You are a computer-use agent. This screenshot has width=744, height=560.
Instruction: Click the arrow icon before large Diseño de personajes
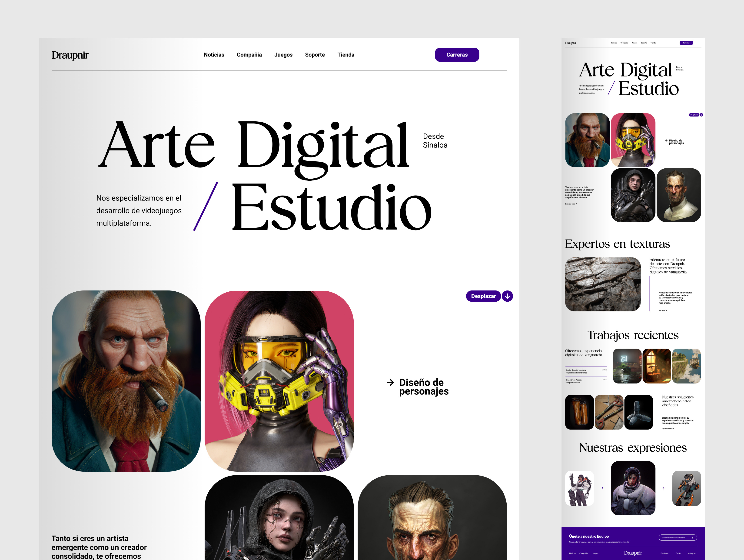pyautogui.click(x=390, y=382)
